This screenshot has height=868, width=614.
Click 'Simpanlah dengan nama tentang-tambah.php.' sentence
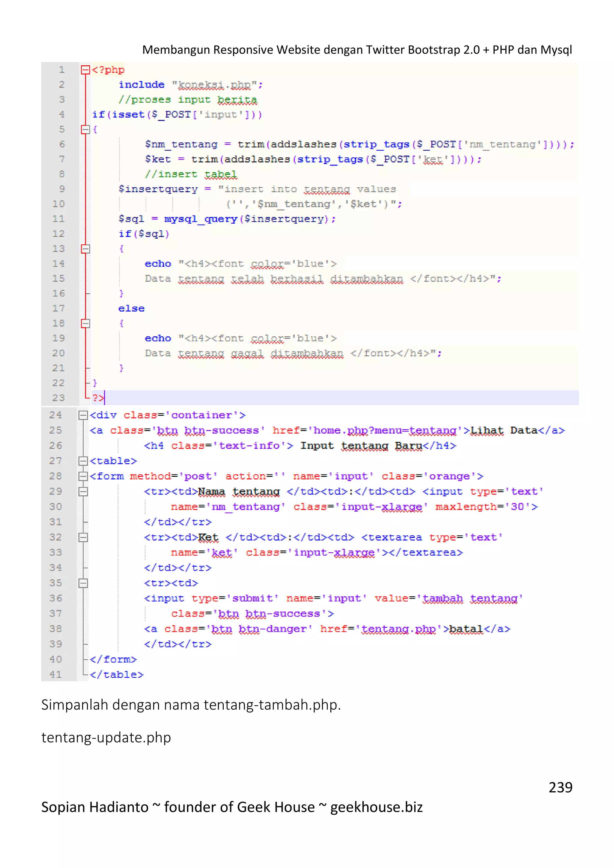(x=191, y=705)
